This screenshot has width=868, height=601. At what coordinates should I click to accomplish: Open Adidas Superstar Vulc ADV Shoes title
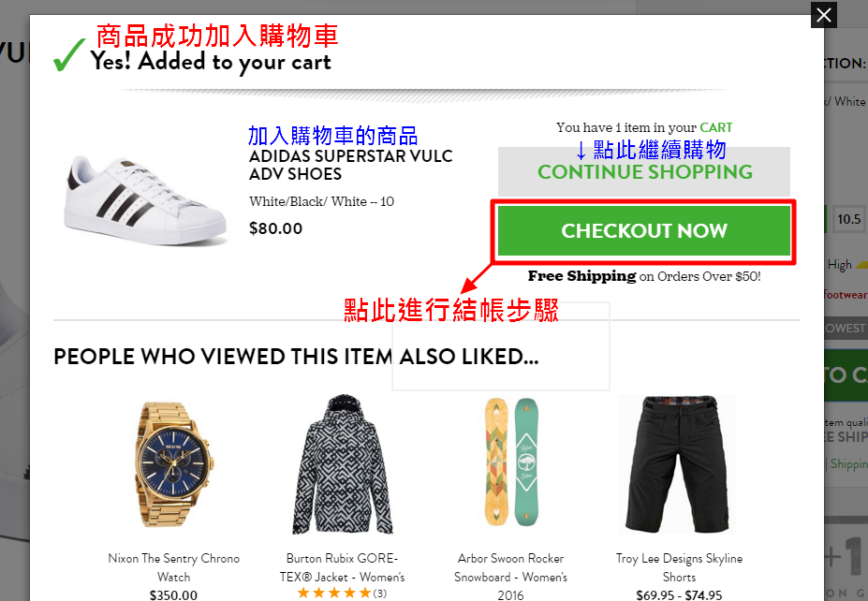point(350,165)
